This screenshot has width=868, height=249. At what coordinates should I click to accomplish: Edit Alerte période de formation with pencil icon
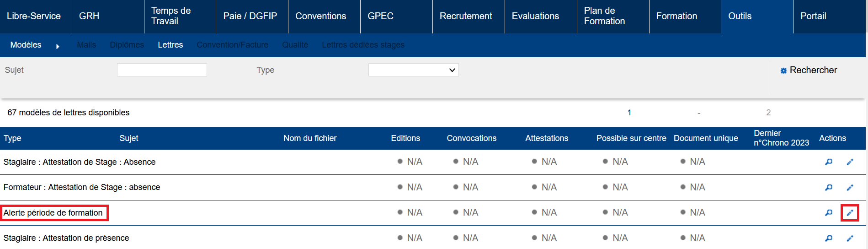pyautogui.click(x=850, y=213)
